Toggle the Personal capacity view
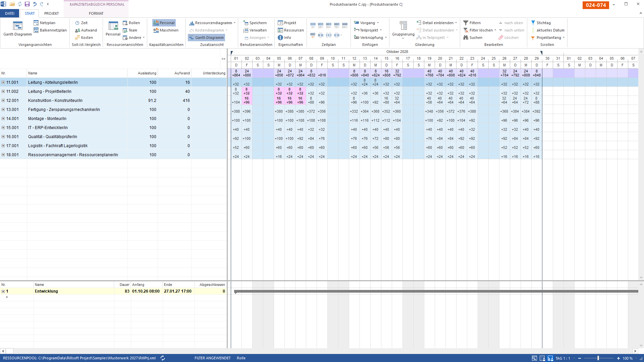Screen dimensions: 644x362 point(164,23)
